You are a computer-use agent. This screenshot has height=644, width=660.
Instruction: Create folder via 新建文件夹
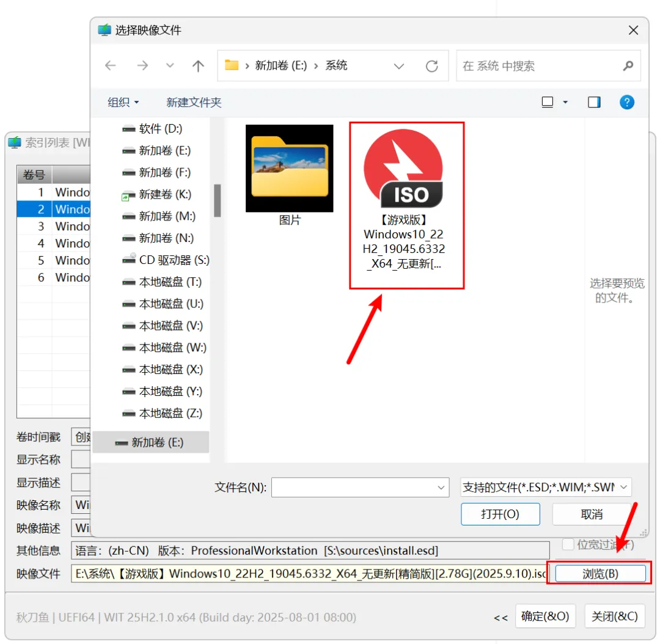tap(194, 102)
